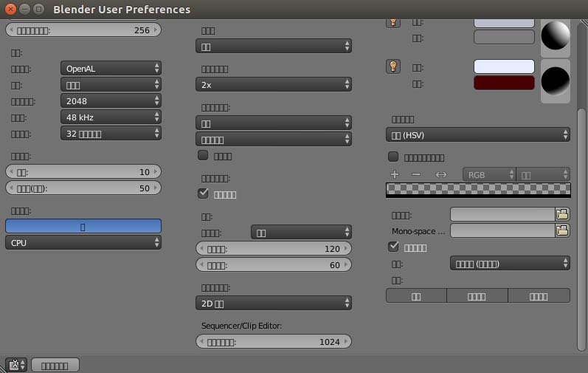
Task: Toggle the partially hidden lamp icon at top
Action: (x=393, y=23)
